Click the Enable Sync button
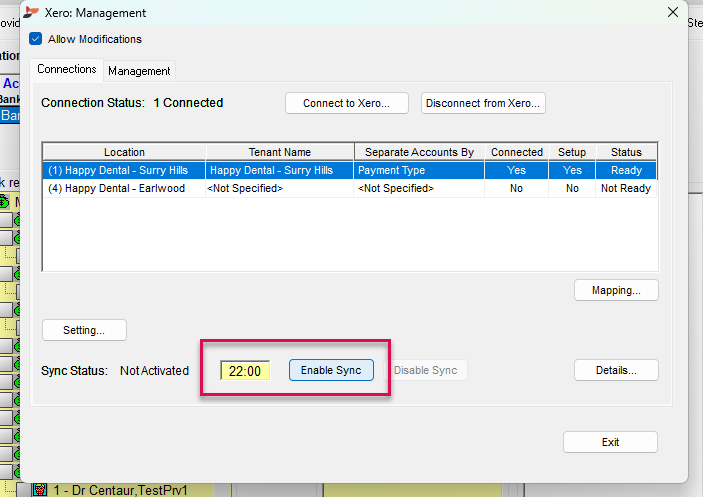 pyautogui.click(x=331, y=370)
